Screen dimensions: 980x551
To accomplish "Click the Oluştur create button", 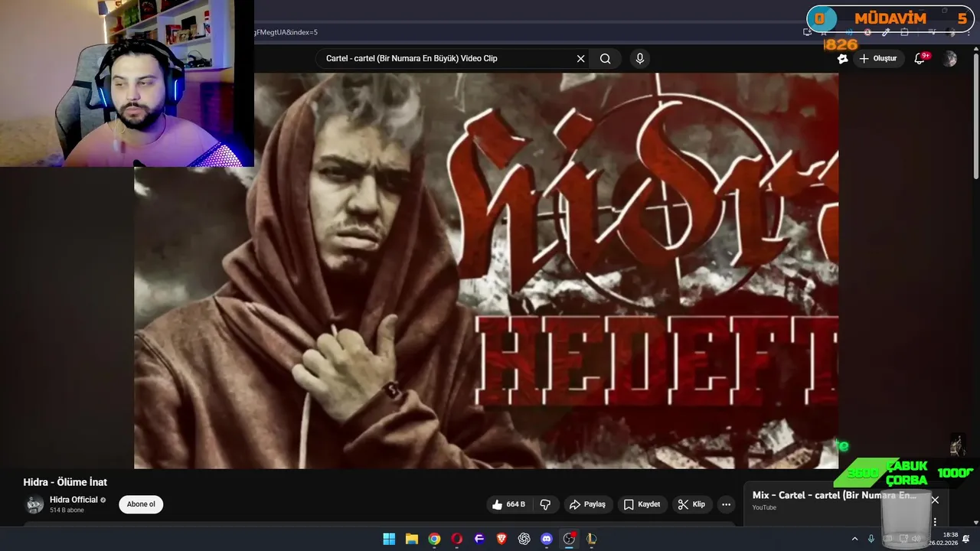I will click(879, 59).
